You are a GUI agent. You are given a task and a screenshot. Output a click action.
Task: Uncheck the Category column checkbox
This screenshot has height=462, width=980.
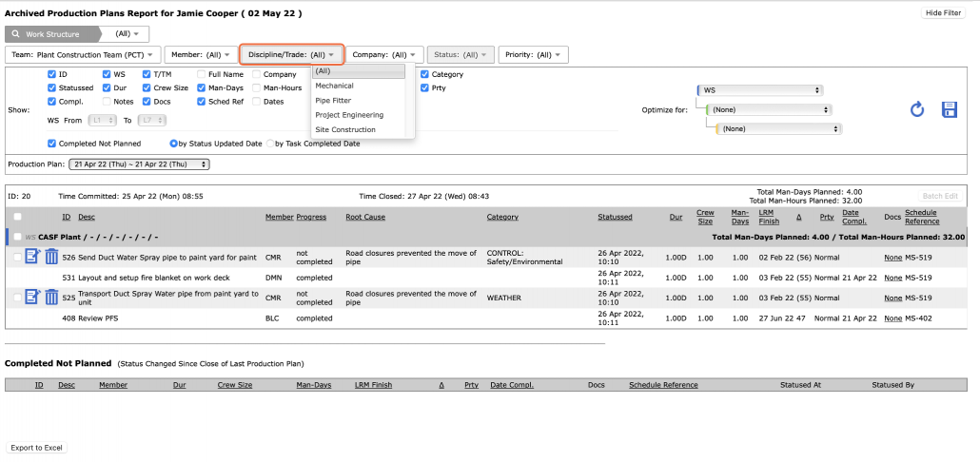click(424, 74)
